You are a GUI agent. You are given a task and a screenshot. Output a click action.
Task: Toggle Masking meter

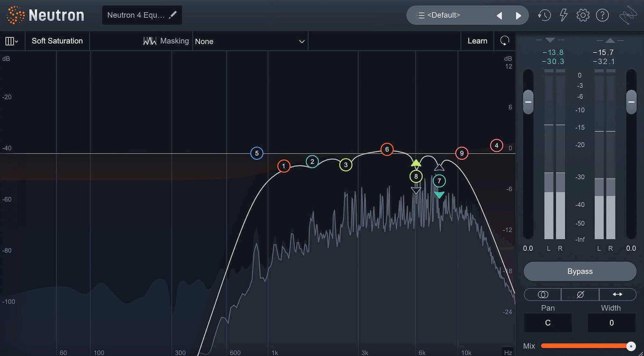point(166,41)
